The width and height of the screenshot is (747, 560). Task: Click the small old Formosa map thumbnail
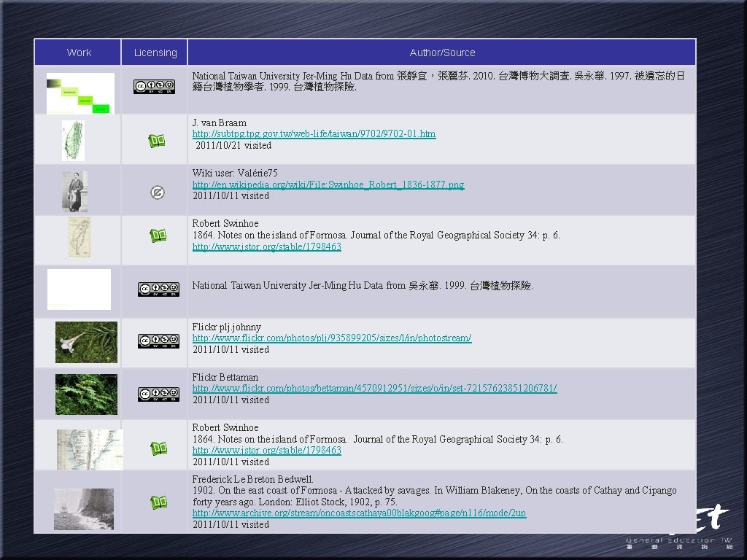pyautogui.click(x=80, y=237)
